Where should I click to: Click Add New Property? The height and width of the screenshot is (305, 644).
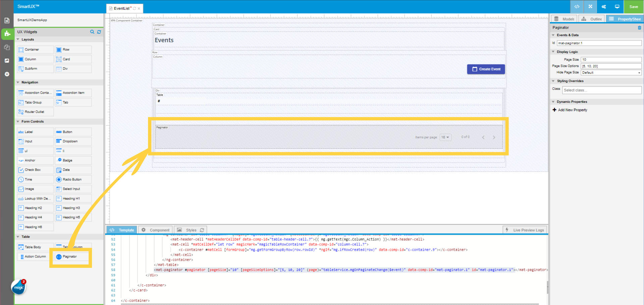coord(572,110)
